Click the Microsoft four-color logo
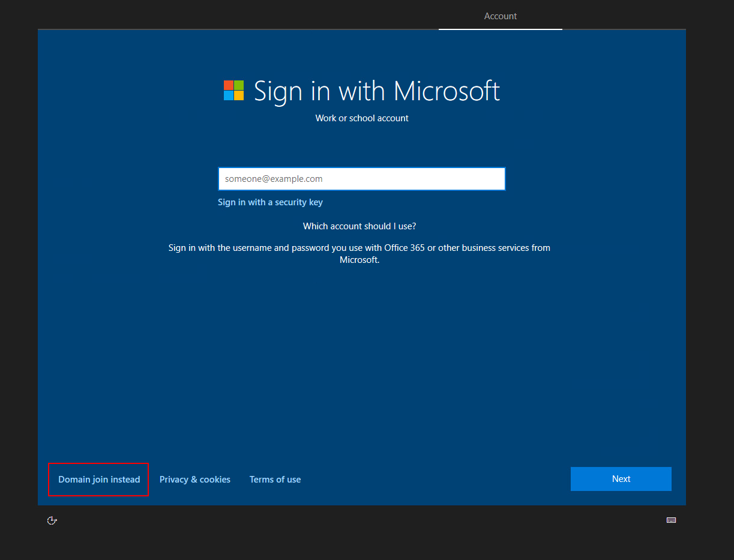Screen dimensions: 734x560 233,91
